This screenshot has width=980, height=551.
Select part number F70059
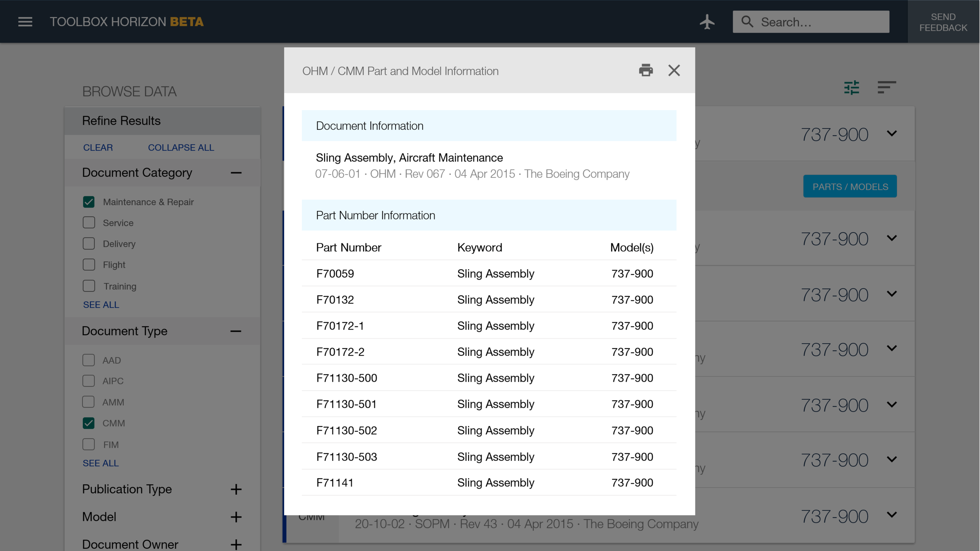(x=335, y=274)
